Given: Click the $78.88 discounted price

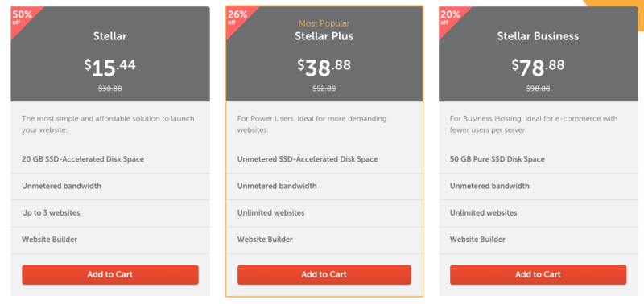Looking at the screenshot, I should coord(538,68).
